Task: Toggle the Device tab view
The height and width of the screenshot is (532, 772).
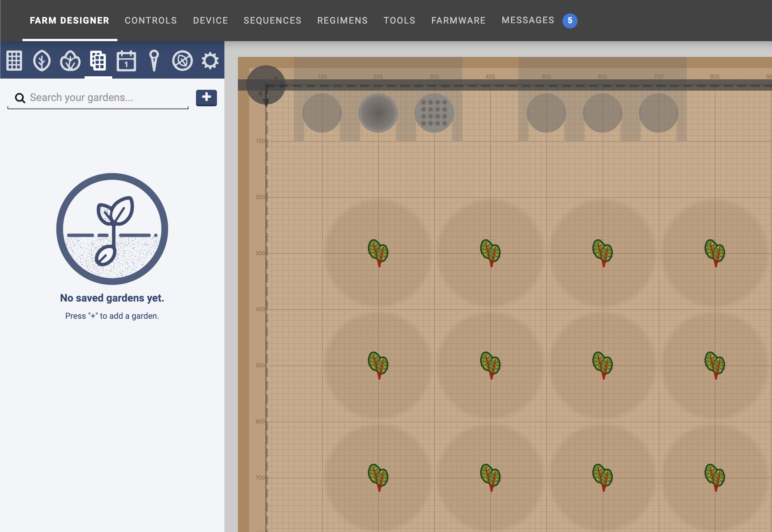Action: 211,21
